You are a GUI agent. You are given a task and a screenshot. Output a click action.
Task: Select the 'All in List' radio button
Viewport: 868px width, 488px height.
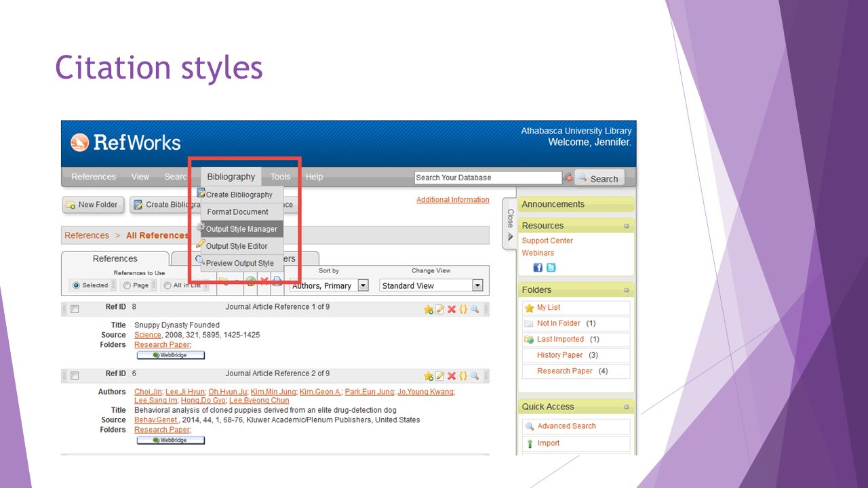(x=167, y=285)
